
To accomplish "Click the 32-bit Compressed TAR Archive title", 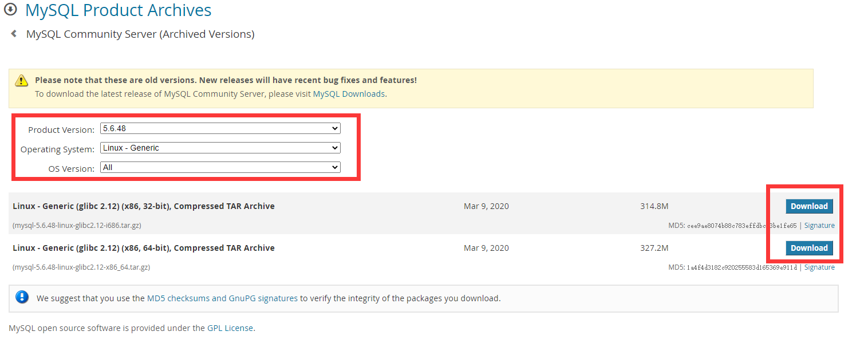I will click(x=144, y=206).
